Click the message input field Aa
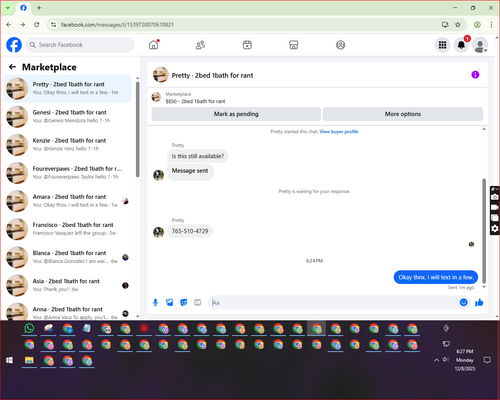Image resolution: width=500 pixels, height=400 pixels. point(333,302)
